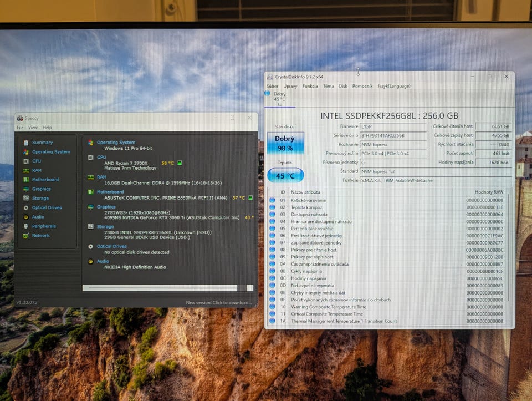Select the Dobrý 45 °C disk C tab

pos(279,99)
